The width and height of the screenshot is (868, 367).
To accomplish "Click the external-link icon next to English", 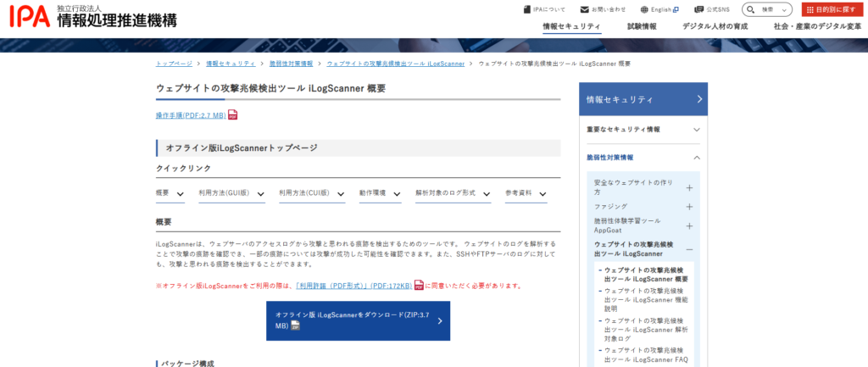I will pyautogui.click(x=676, y=9).
